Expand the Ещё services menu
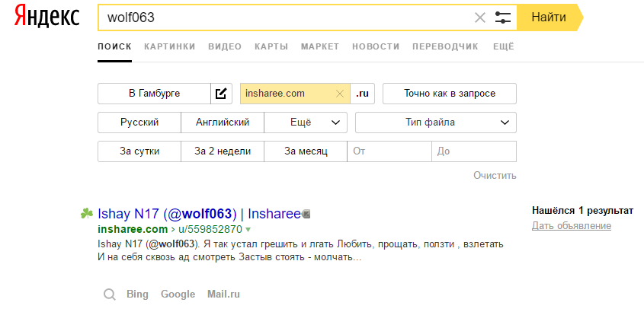Screen dimensions: 644x312 coord(504,46)
